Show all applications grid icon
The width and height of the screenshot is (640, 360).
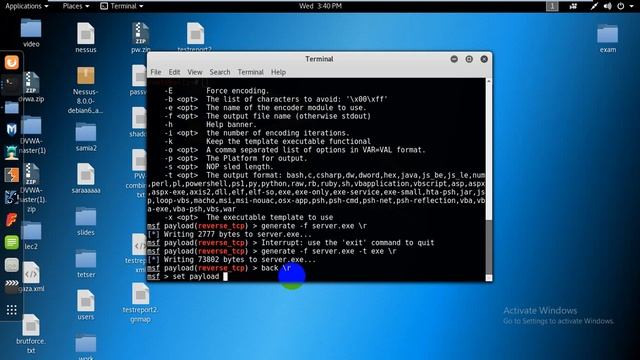(x=12, y=310)
